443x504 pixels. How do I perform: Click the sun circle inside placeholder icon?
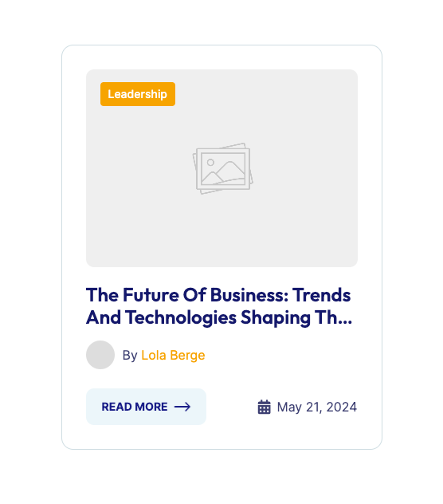[x=210, y=163]
